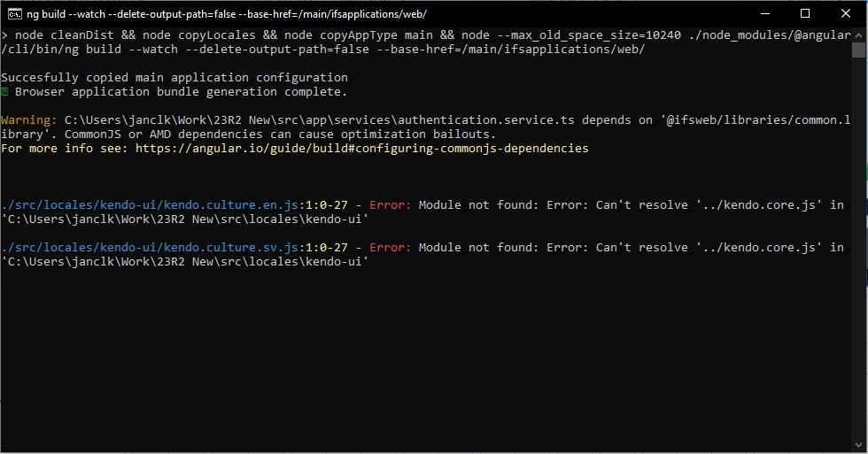Click the window title text ng build --watch
Viewport: 868px width, 454px height.
[226, 14]
